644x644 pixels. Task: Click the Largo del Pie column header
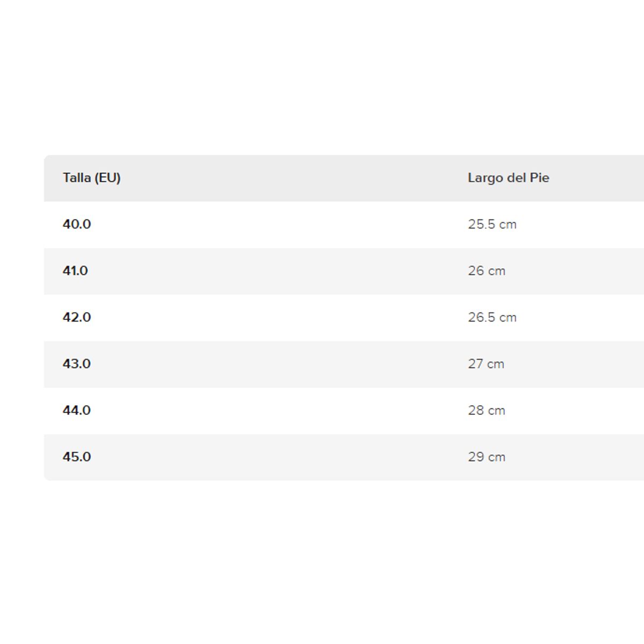(508, 178)
